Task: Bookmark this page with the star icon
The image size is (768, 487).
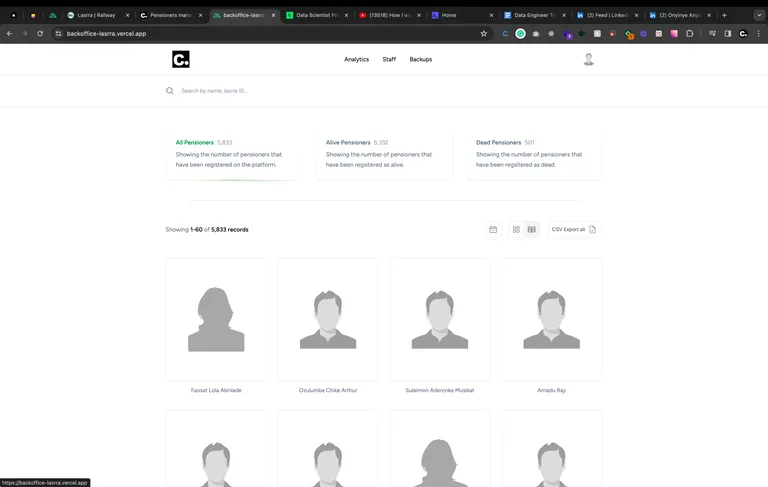Action: tap(484, 33)
